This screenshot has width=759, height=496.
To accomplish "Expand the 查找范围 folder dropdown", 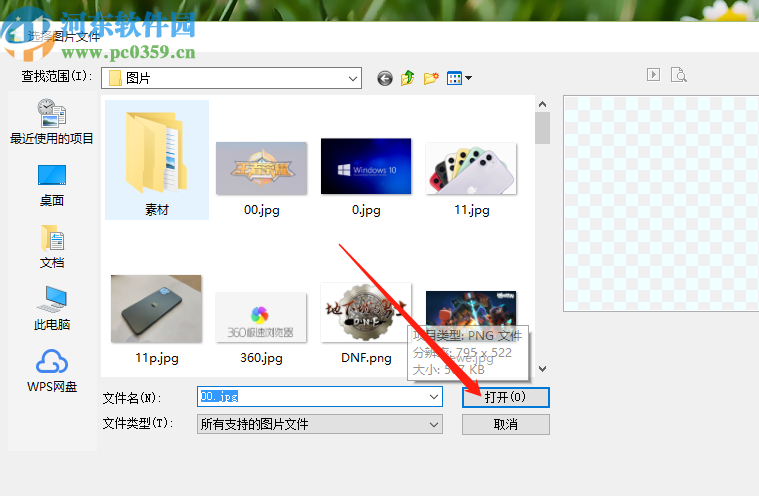I will tap(353, 78).
